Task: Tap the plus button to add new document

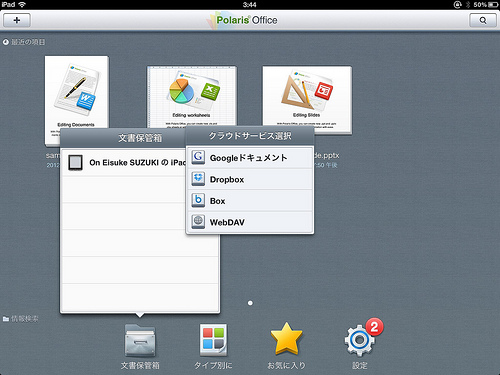Action: click(x=17, y=20)
